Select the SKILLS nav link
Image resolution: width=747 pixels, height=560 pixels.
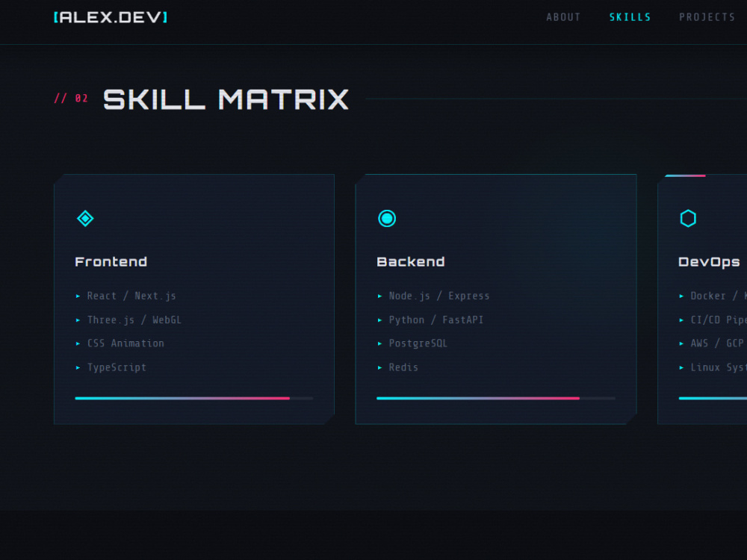(x=630, y=17)
